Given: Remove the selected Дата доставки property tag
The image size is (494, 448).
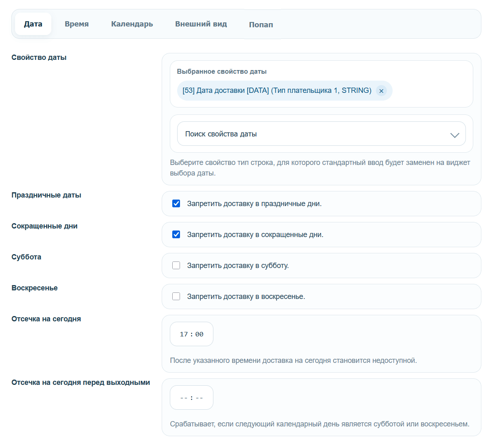Looking at the screenshot, I should coord(381,91).
